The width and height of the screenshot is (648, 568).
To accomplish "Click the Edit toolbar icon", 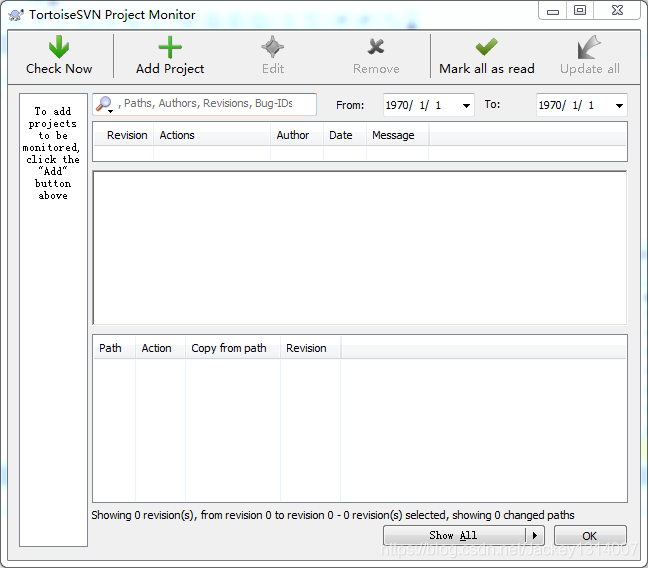I will 273,47.
